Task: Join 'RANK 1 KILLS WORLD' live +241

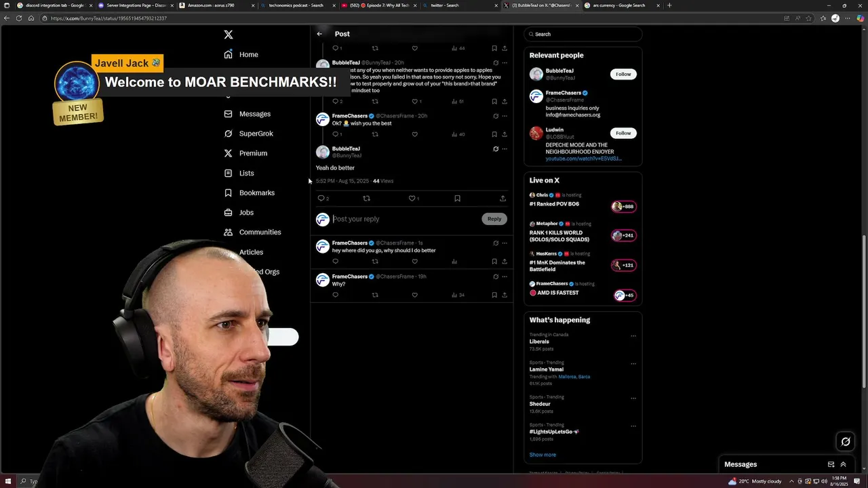Action: (623, 236)
